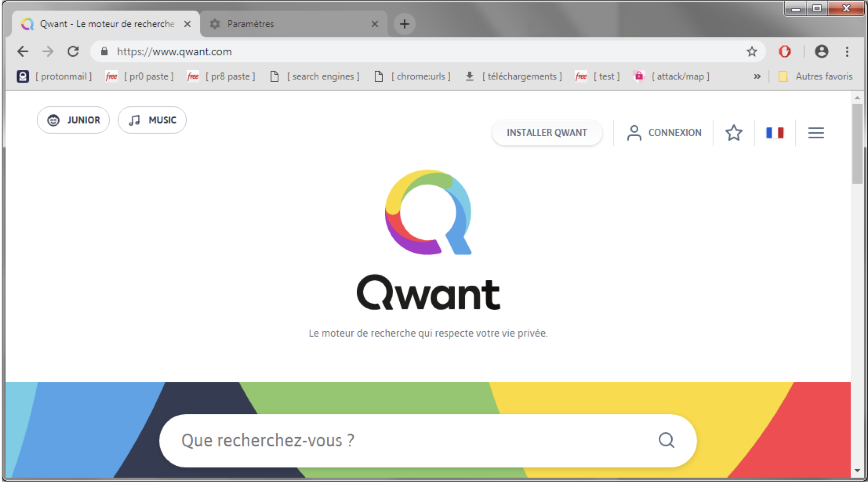This screenshot has height=482, width=868.
Task: Open Qwant favorites star icon
Action: tap(733, 132)
